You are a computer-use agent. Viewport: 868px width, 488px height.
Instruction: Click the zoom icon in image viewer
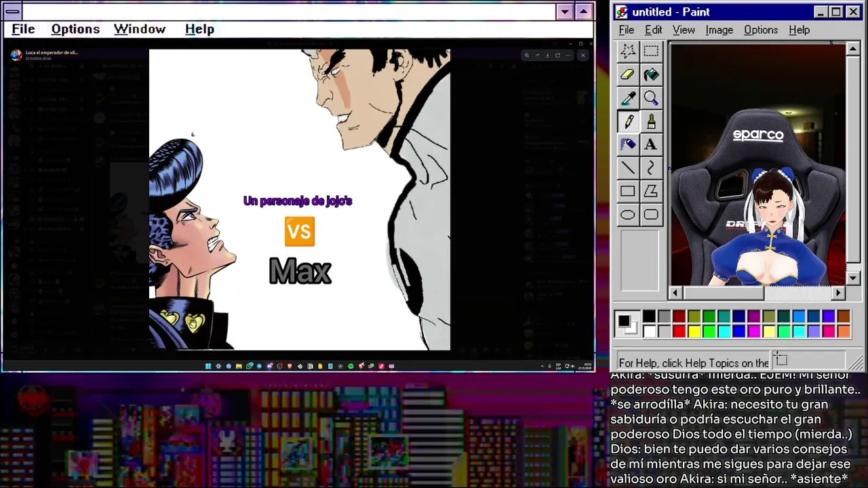tap(527, 55)
